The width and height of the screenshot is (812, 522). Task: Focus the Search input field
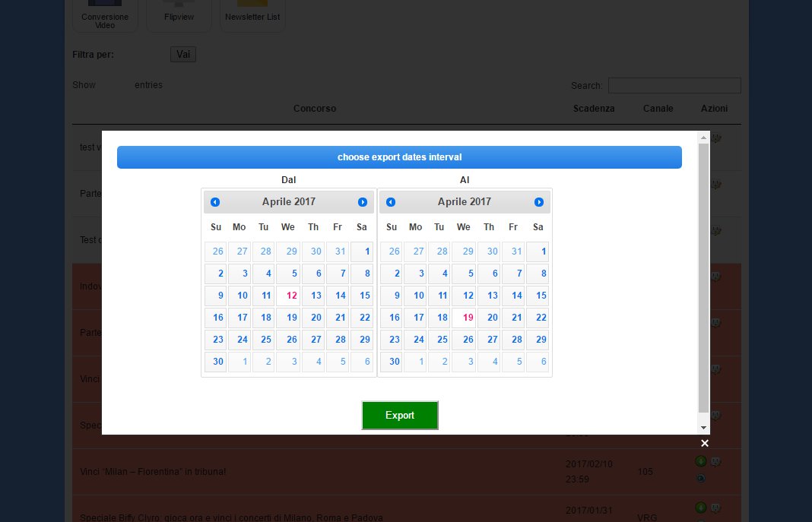click(x=674, y=85)
